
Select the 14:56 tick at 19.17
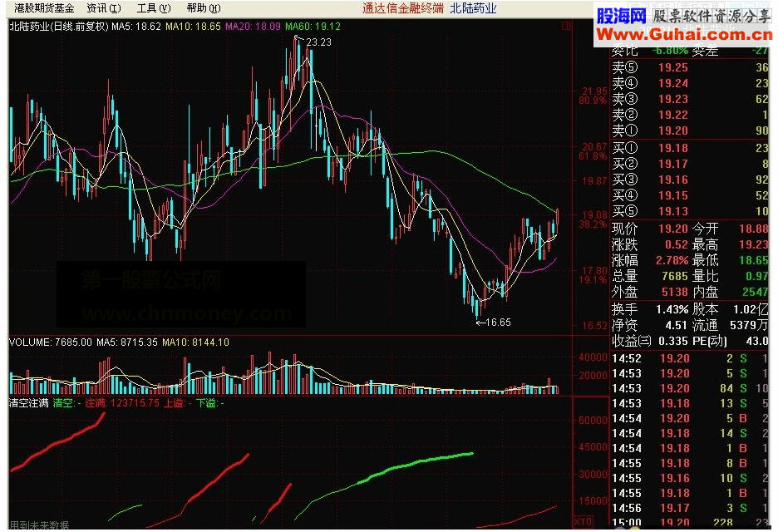(690, 508)
